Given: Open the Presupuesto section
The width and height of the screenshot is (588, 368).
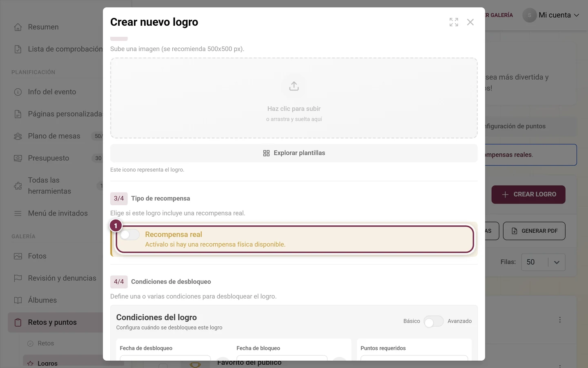Looking at the screenshot, I should [49, 158].
